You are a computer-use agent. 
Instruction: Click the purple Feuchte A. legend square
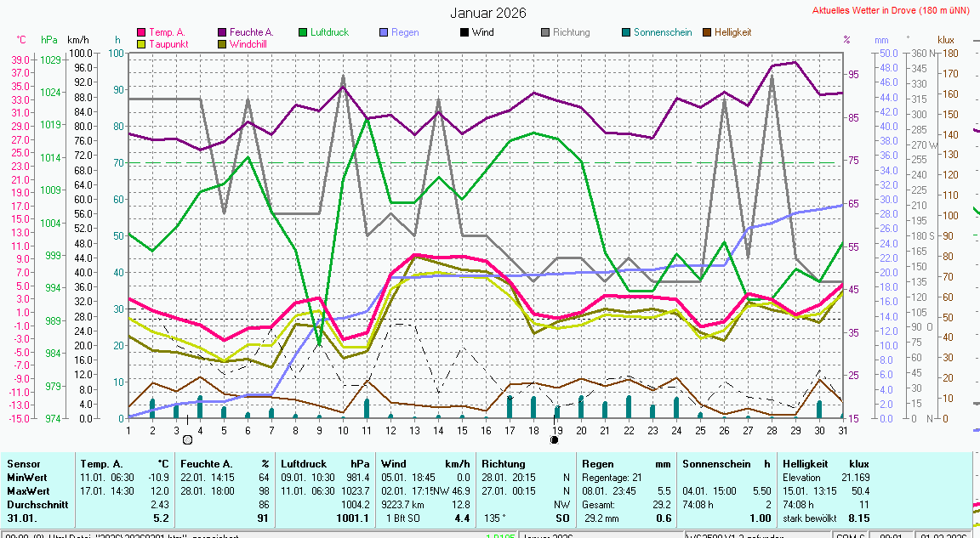click(x=223, y=32)
